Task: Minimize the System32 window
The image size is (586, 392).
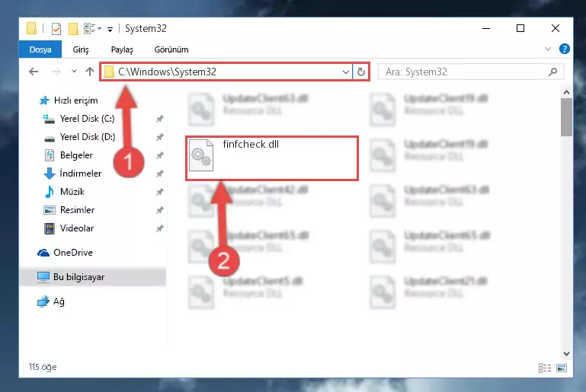Action: [x=486, y=28]
